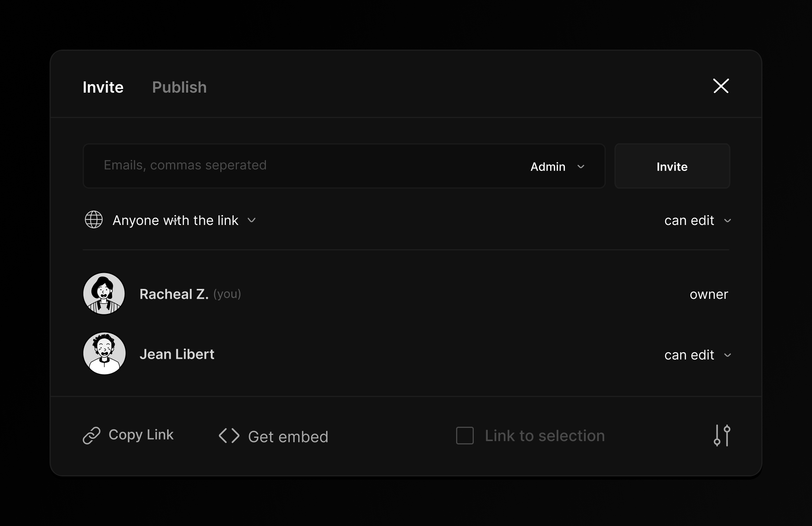Image resolution: width=812 pixels, height=526 pixels.
Task: Click Jean Libert's avatar
Action: (x=104, y=354)
